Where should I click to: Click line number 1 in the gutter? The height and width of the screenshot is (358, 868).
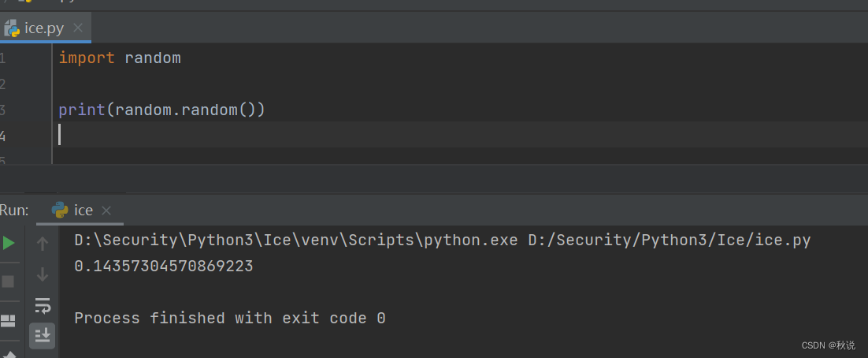click(x=3, y=58)
